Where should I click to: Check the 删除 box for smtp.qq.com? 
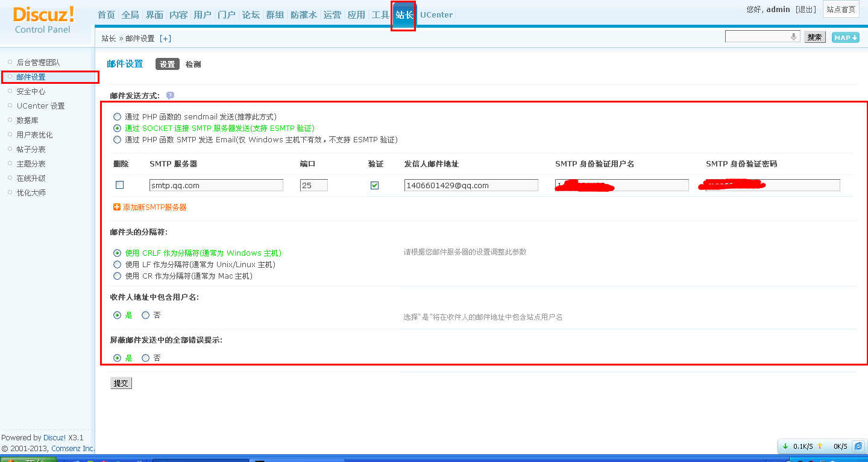click(x=119, y=185)
